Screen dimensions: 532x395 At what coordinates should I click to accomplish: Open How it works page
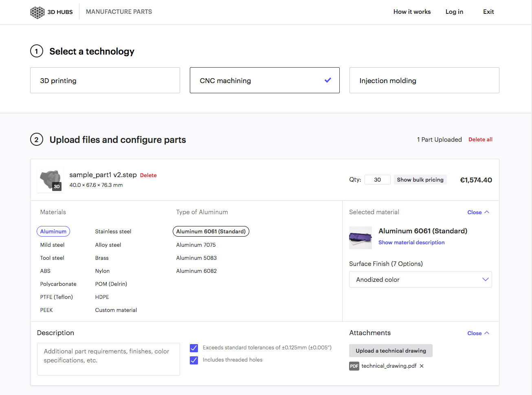coord(412,12)
